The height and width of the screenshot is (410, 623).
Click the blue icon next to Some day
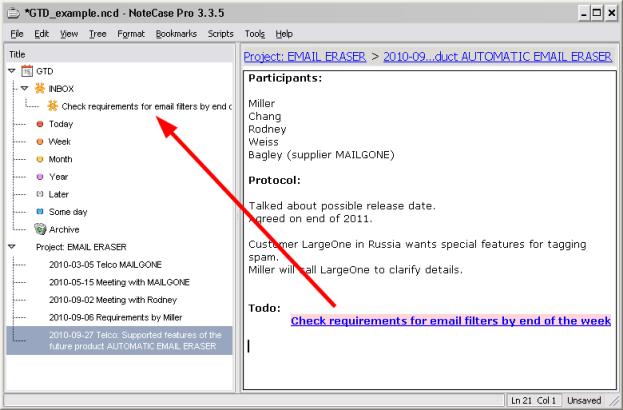(x=40, y=211)
